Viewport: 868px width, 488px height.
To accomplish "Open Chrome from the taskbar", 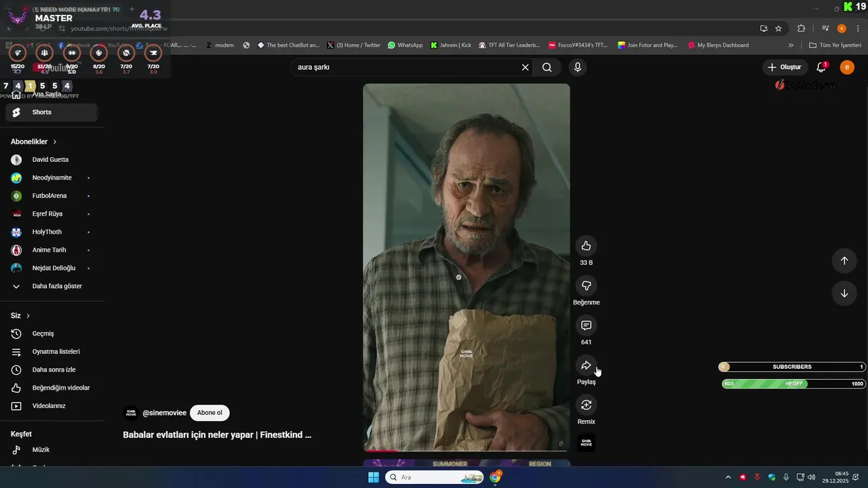I will click(x=496, y=477).
